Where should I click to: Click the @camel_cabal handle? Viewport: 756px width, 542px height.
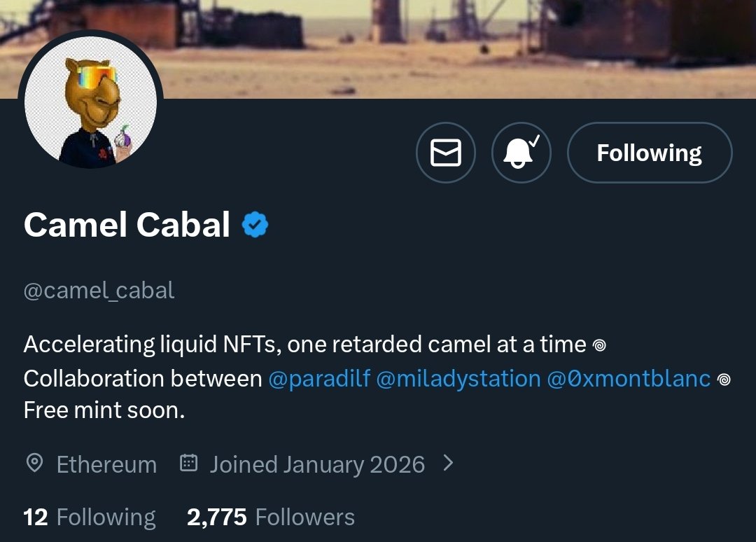pyautogui.click(x=99, y=290)
